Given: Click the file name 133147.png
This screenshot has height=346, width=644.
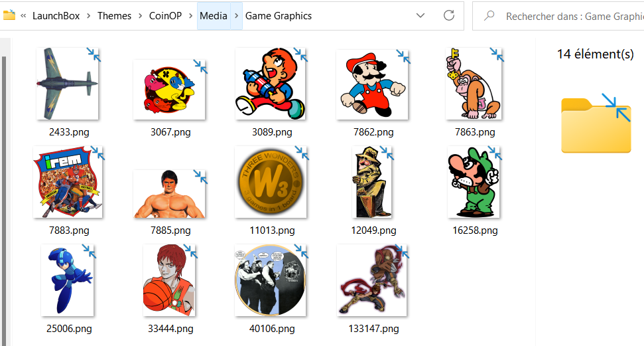Looking at the screenshot, I should (x=373, y=329).
